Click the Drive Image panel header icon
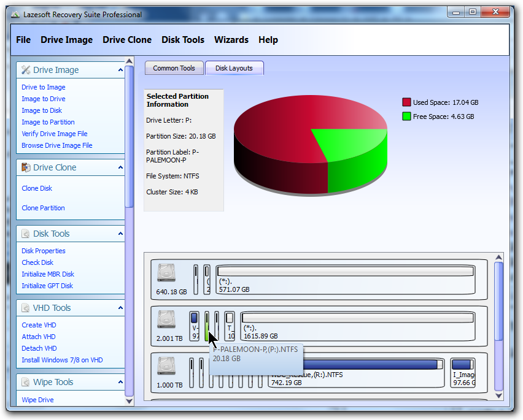Viewport: 523px width, 420px height. tap(26, 70)
